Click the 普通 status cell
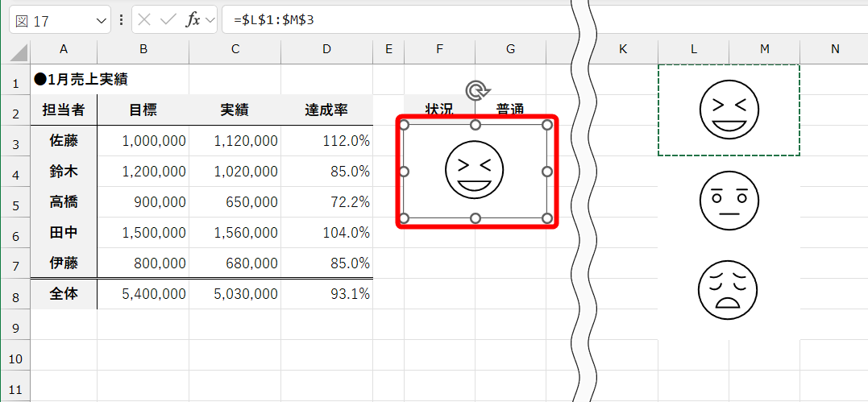The width and height of the screenshot is (868, 402). click(510, 109)
